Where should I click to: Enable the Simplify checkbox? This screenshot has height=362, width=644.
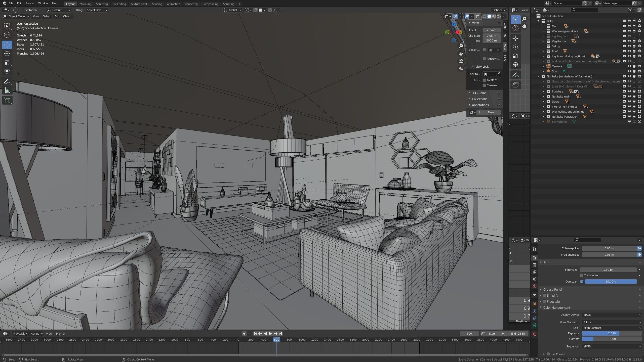tap(545, 295)
